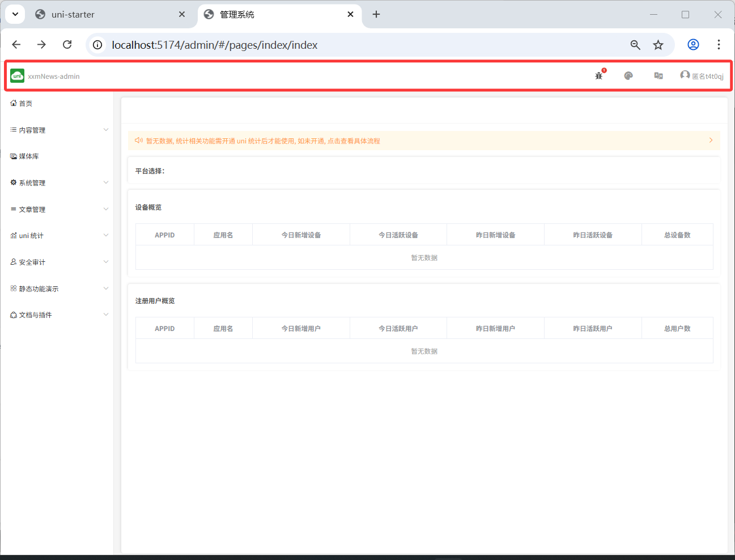
Task: Expand the 内容管理 sidebar menu
Action: tap(32, 130)
